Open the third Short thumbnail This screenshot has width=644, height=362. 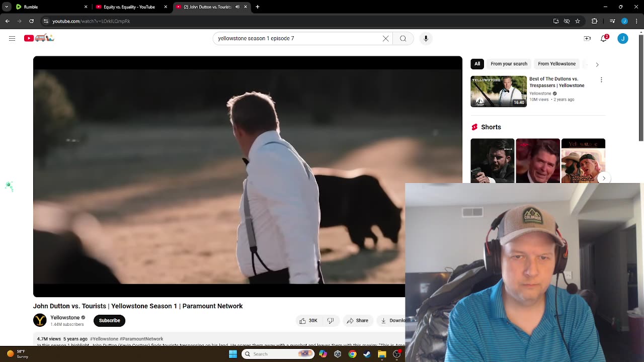pyautogui.click(x=583, y=161)
